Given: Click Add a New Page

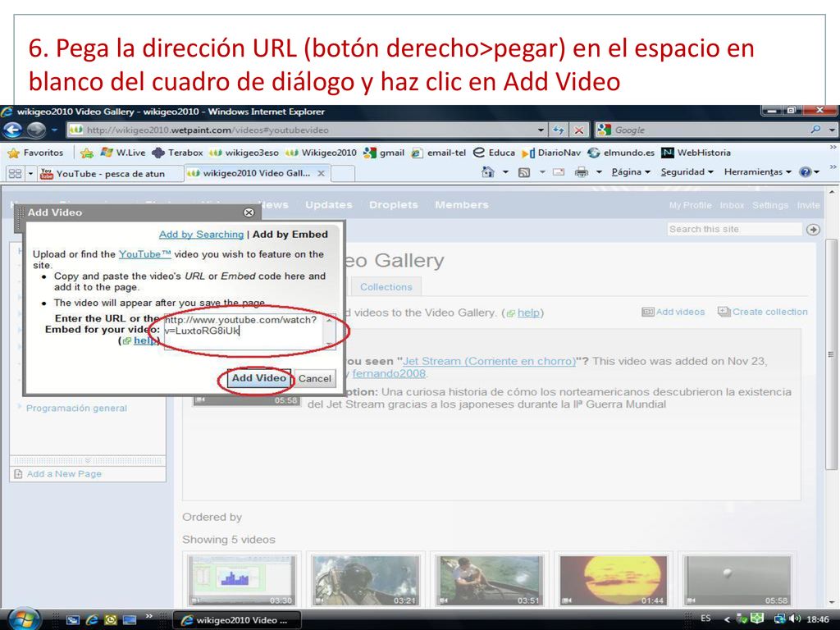Looking at the screenshot, I should tap(64, 474).
